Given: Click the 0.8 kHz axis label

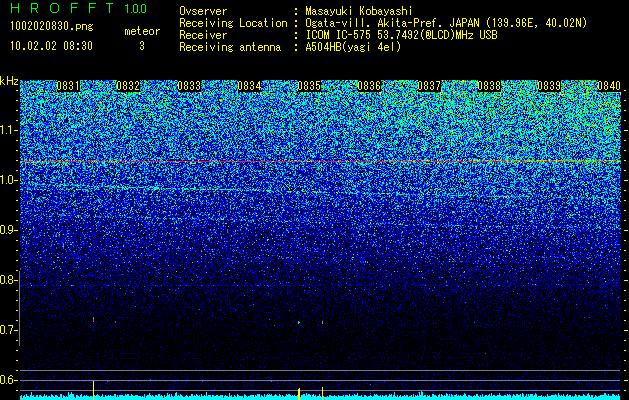Looking at the screenshot, I should click(8, 280).
